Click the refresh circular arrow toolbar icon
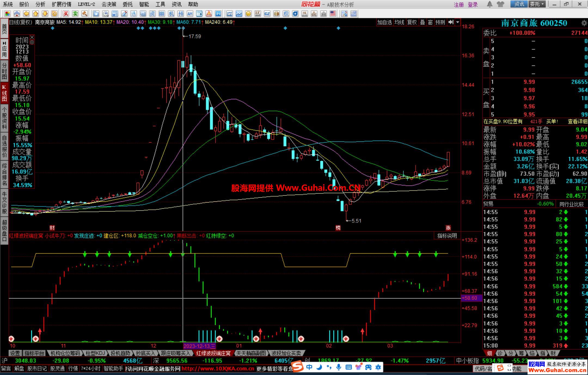Screen dimensions: 588x375 point(54,14)
